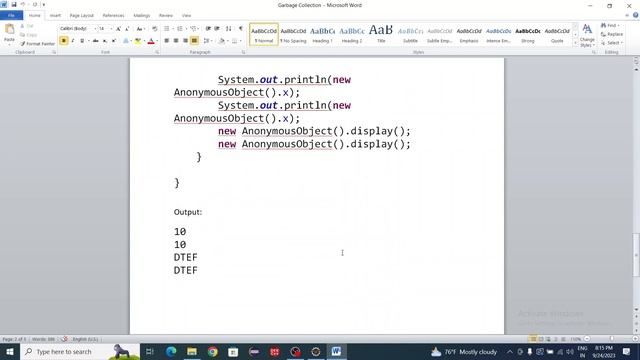Toggle Bold formatting in the Font group
Viewport: 640px width, 360px height.
coord(64,41)
